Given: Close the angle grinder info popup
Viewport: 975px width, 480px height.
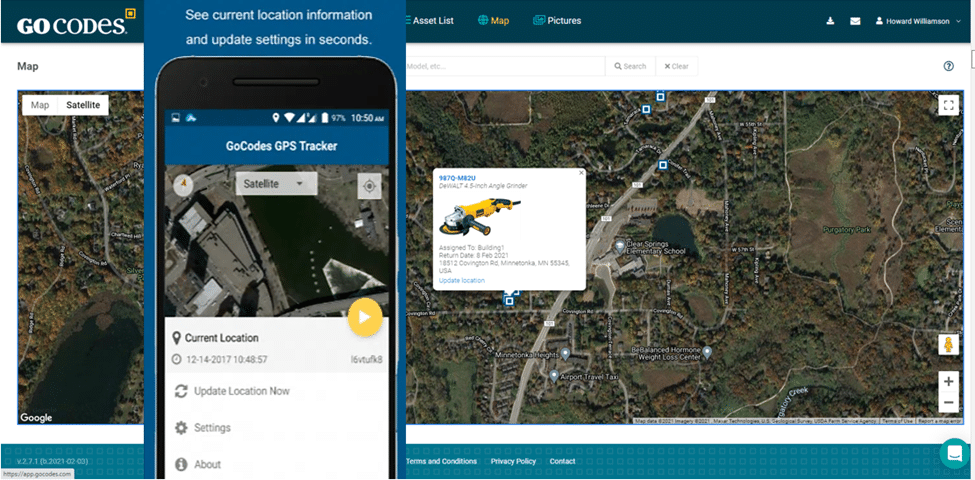Looking at the screenshot, I should 579,173.
